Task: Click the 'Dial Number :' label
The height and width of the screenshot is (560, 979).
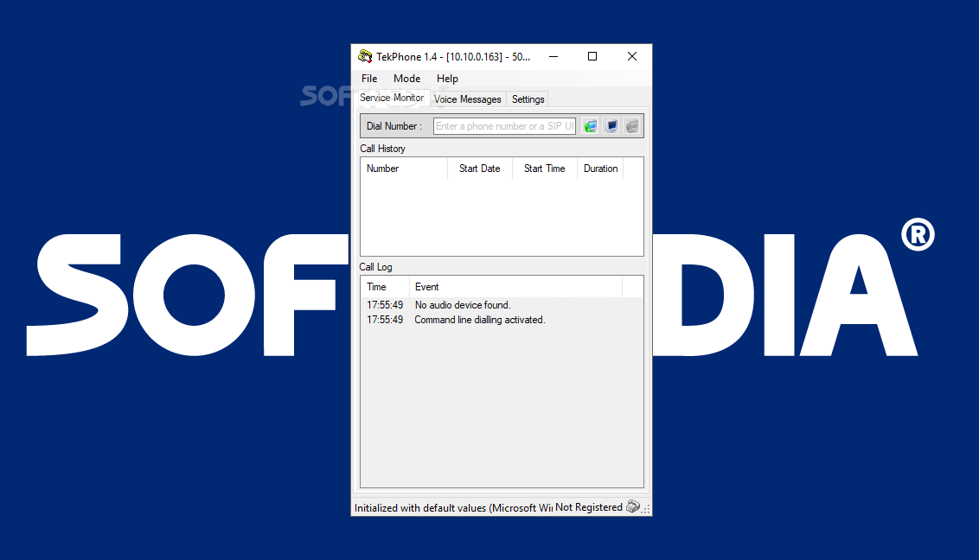Action: click(394, 126)
